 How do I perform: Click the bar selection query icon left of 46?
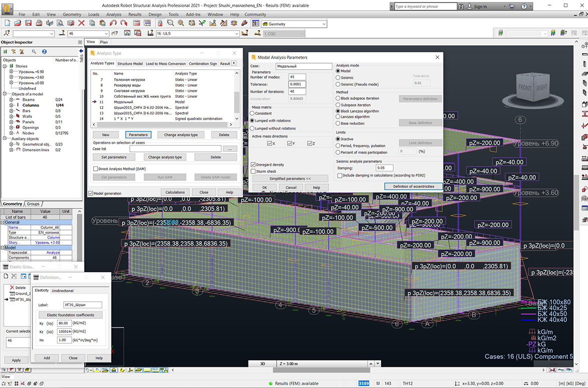coord(62,34)
